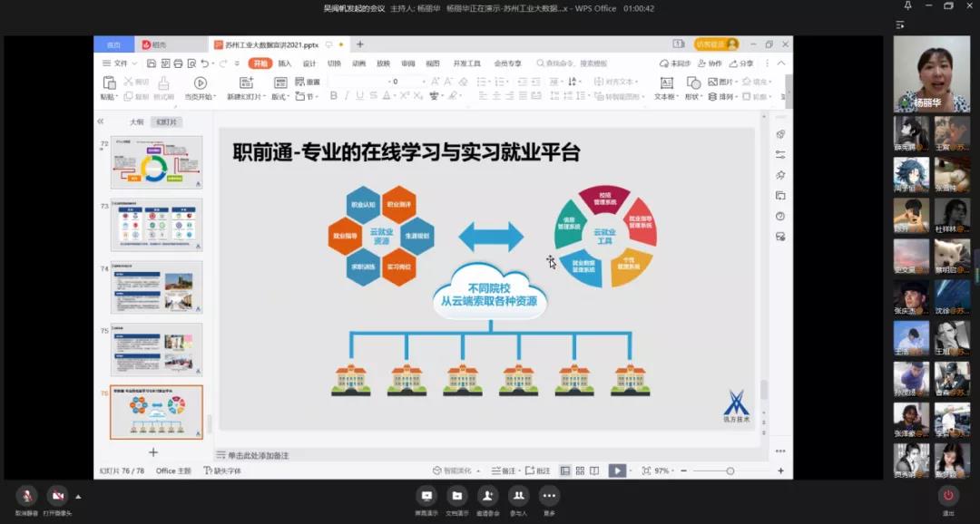Select the 当页开始 play-from-current-slide icon

click(x=200, y=83)
